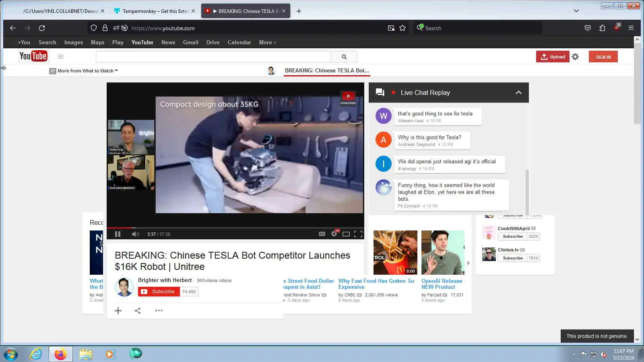Screen dimensions: 644x362
Task: Collapse the Live Chat Replay panel
Action: (x=518, y=93)
